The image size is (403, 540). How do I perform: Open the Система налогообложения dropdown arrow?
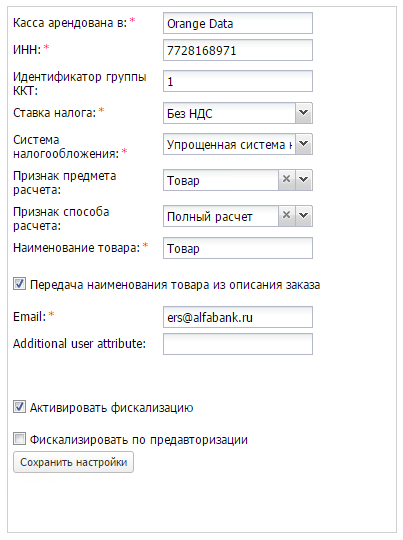click(303, 144)
